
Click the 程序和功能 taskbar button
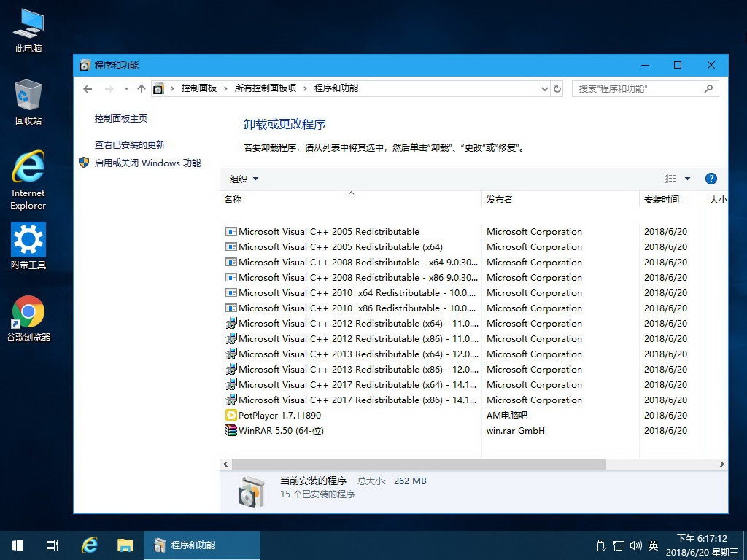[x=202, y=545]
